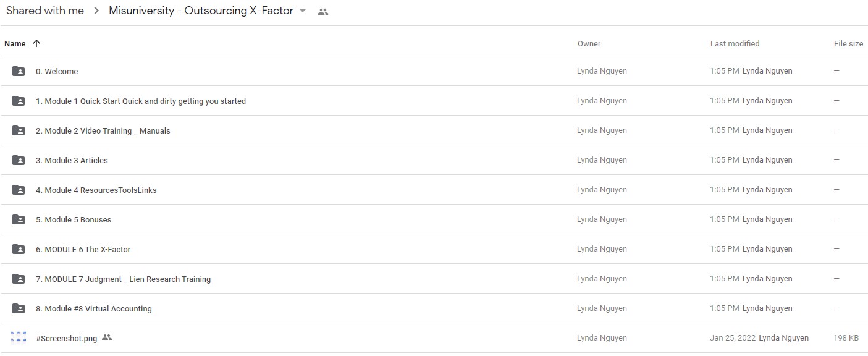Click the MODULE 7 Judgment folder icon

coord(19,279)
